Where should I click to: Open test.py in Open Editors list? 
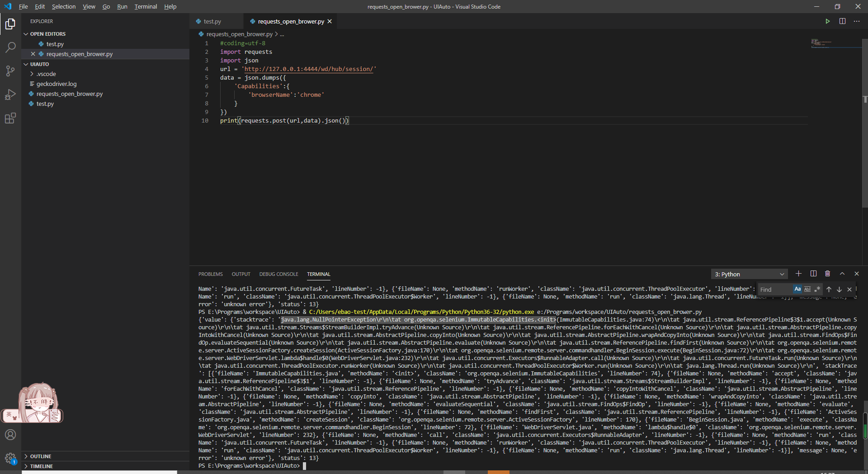(105, 44)
